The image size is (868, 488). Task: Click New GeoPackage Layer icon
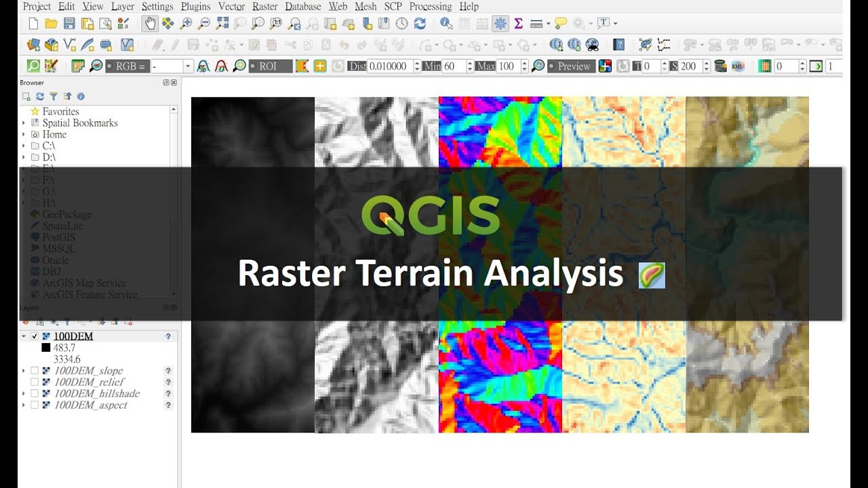pyautogui.click(x=51, y=45)
